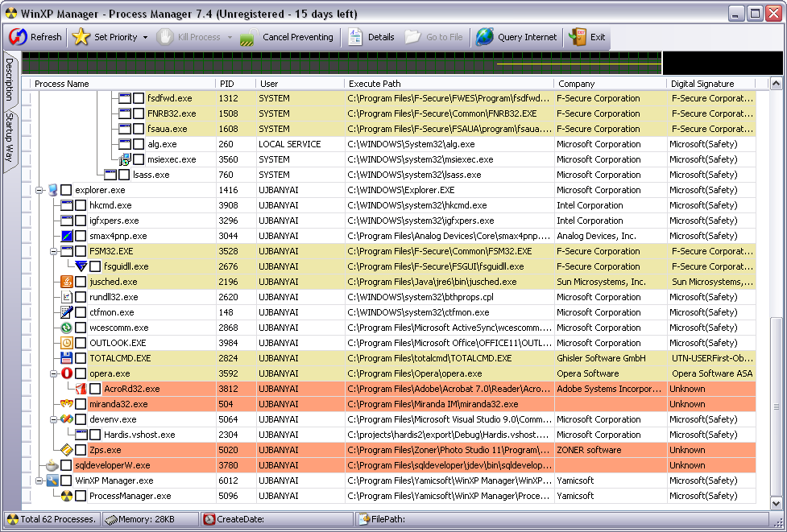
Task: Collapse the FSM32.EXE tree node
Action: (x=54, y=251)
